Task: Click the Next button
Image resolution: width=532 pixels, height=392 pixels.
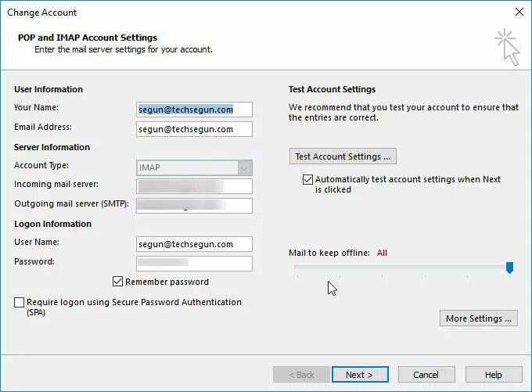Action: 360,375
